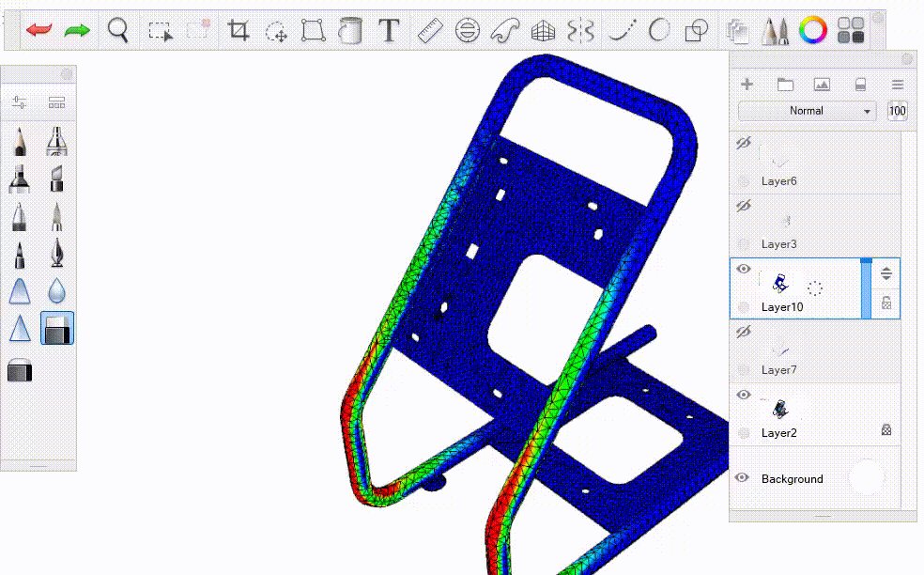The height and width of the screenshot is (575, 924).
Task: Open the Brush Palette toolbar icon
Action: tap(776, 31)
